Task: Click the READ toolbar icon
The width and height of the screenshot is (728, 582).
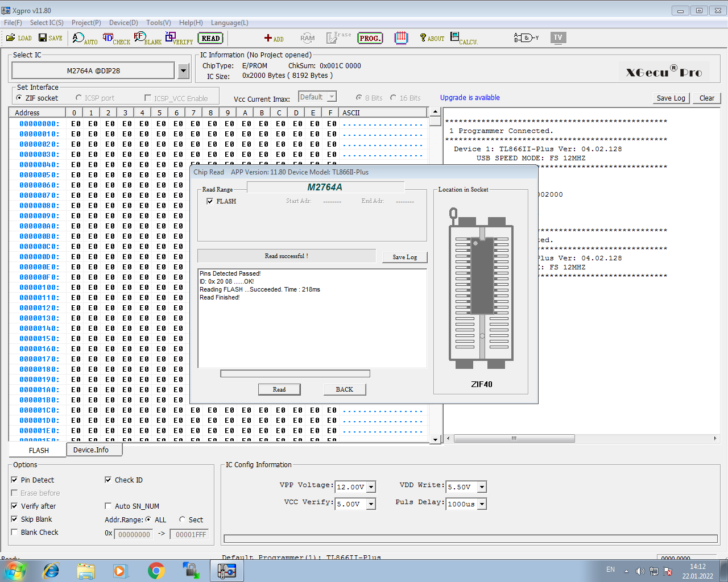Action: click(x=210, y=39)
